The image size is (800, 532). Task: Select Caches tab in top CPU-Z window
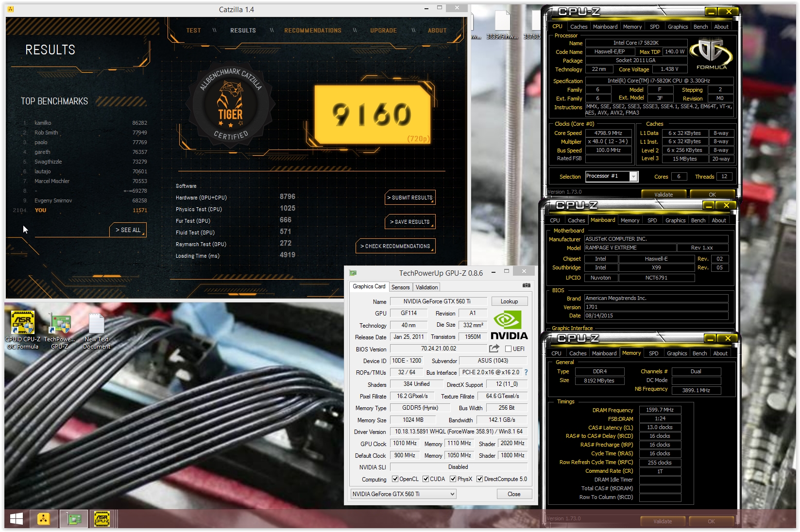pyautogui.click(x=579, y=27)
